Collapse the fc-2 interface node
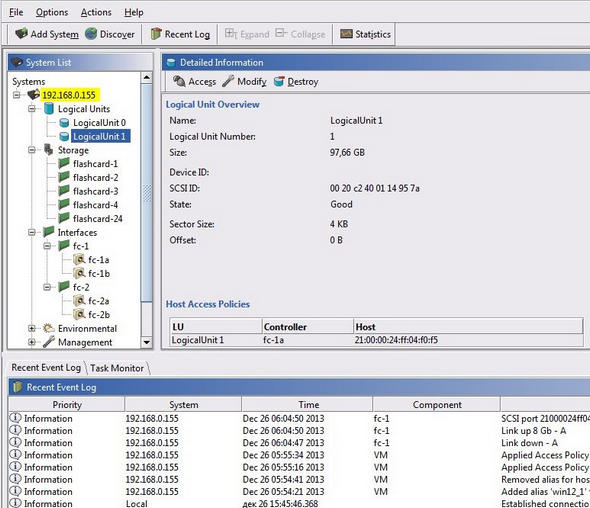Image resolution: width=590 pixels, height=508 pixels. [47, 287]
